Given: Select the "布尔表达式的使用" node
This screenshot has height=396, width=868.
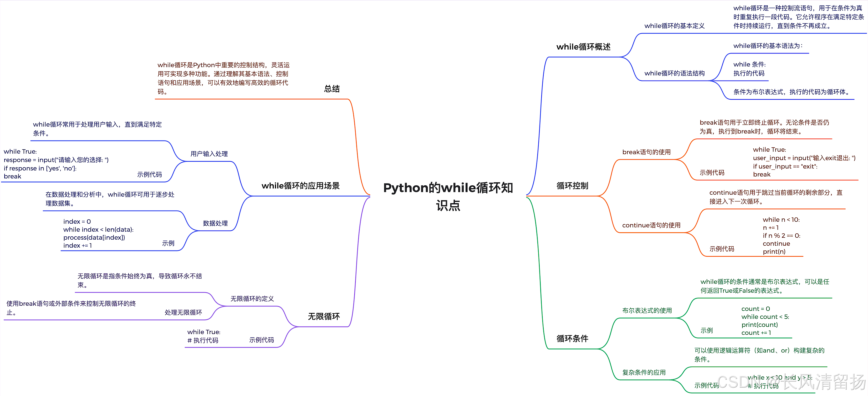Looking at the screenshot, I should [647, 310].
